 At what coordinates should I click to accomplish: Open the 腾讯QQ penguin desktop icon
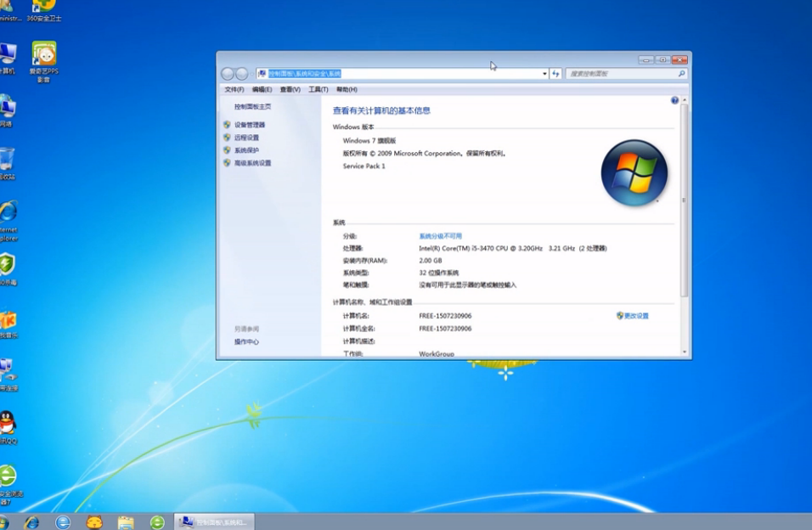pyautogui.click(x=8, y=422)
